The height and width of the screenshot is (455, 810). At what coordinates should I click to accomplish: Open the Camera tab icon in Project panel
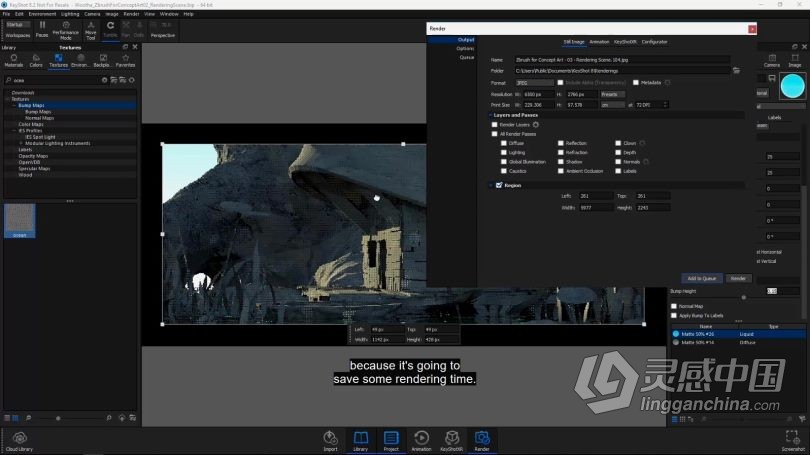(772, 58)
